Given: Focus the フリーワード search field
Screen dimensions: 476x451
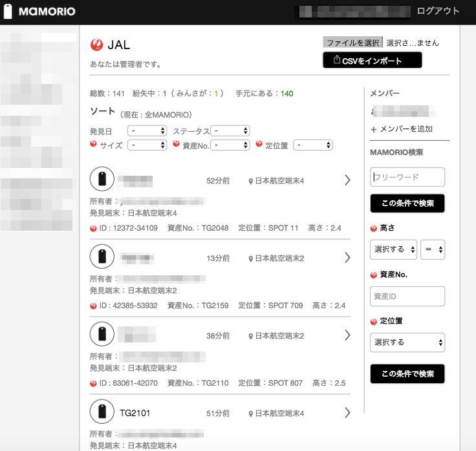Looking at the screenshot, I should [407, 177].
